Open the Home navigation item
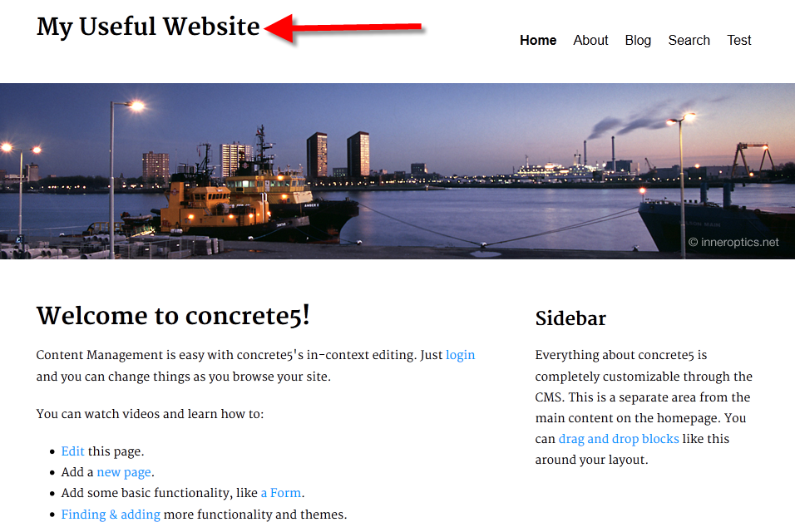 (538, 41)
